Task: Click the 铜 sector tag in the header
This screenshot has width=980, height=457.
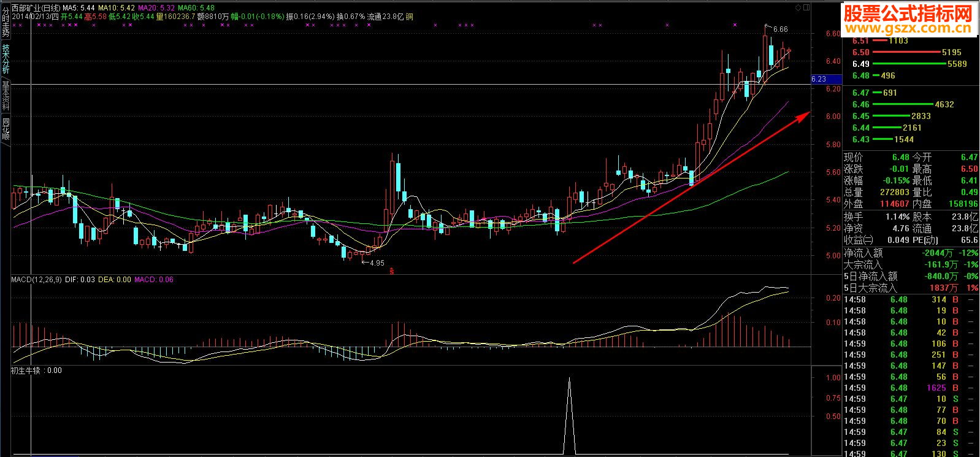Action: pos(410,17)
